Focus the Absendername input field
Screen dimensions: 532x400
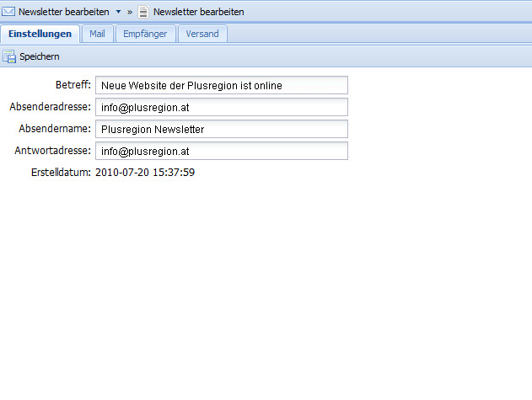coord(222,129)
